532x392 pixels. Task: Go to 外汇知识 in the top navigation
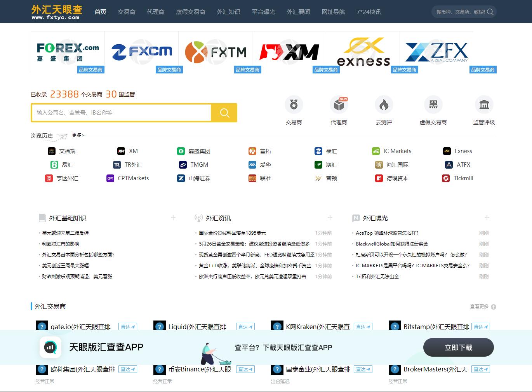[x=228, y=12]
